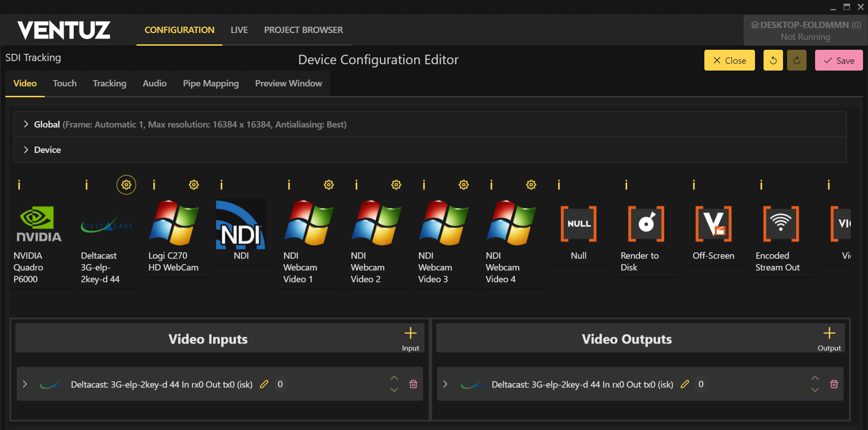Expand the Device settings section

(x=26, y=150)
